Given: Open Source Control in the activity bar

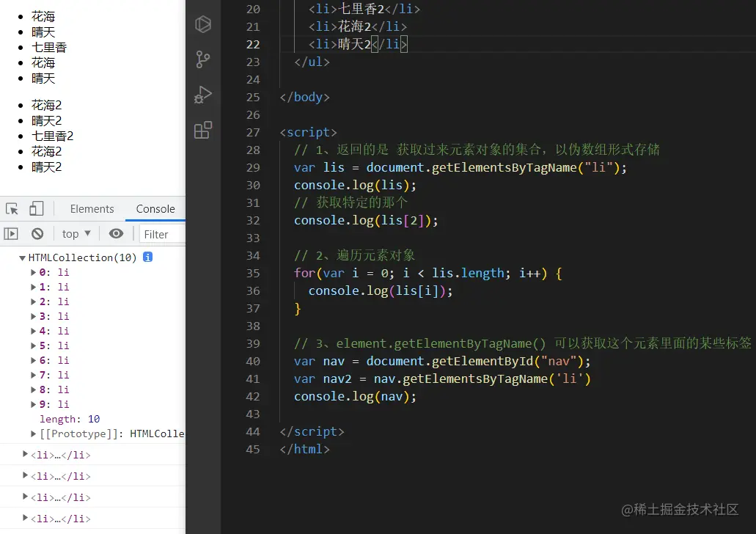Looking at the screenshot, I should [203, 59].
